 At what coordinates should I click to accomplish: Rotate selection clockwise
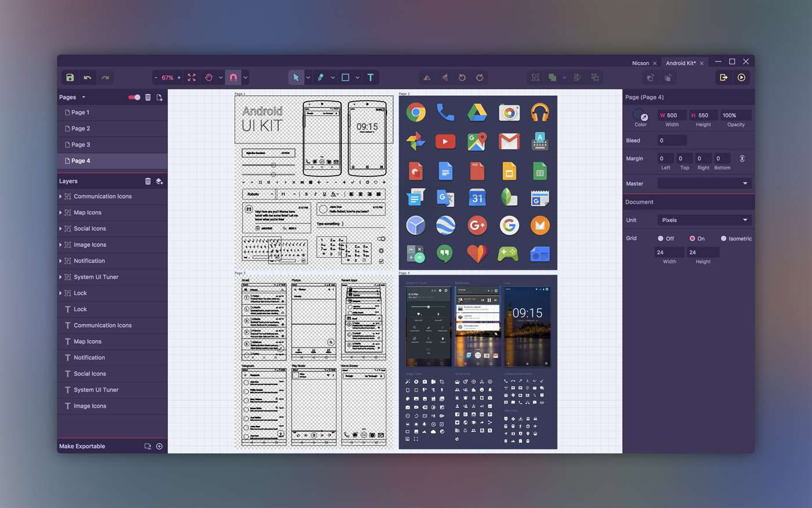480,77
